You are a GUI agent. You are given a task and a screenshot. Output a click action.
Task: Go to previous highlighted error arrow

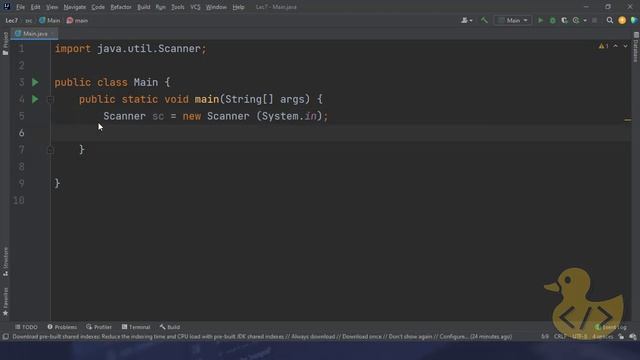pyautogui.click(x=616, y=46)
